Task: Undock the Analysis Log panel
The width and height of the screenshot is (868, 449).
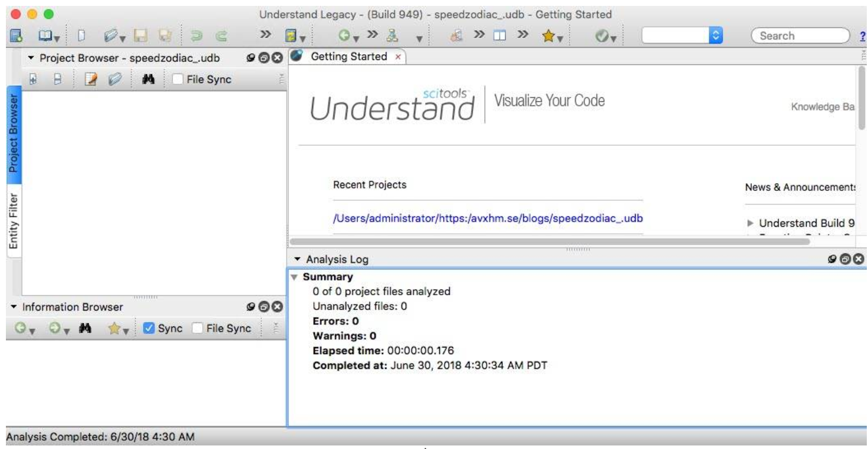Action: point(846,259)
